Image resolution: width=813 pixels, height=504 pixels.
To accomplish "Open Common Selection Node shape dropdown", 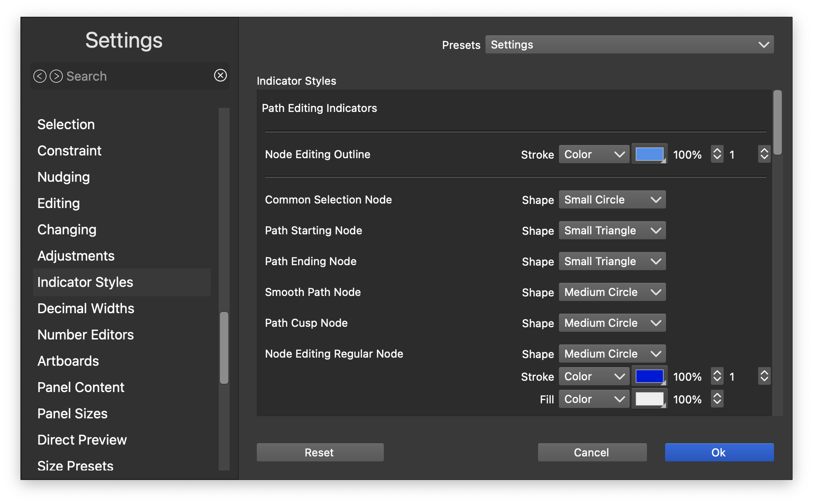I will (x=612, y=200).
